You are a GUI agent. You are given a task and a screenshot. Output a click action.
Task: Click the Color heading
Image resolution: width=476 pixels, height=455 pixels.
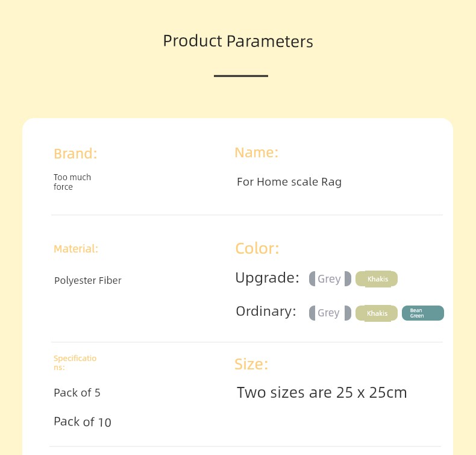coord(257,248)
